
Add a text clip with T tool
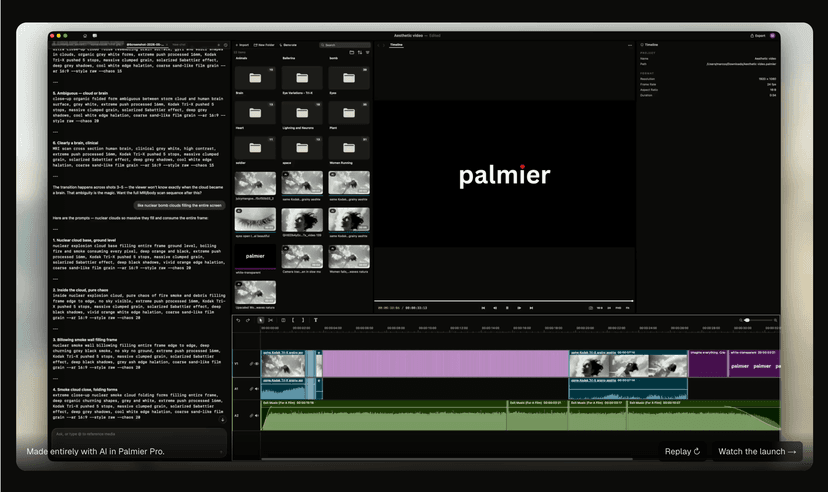pyautogui.click(x=316, y=320)
